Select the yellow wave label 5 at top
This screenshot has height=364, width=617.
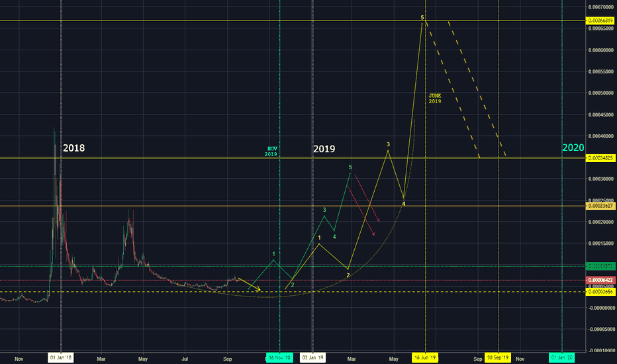(422, 18)
